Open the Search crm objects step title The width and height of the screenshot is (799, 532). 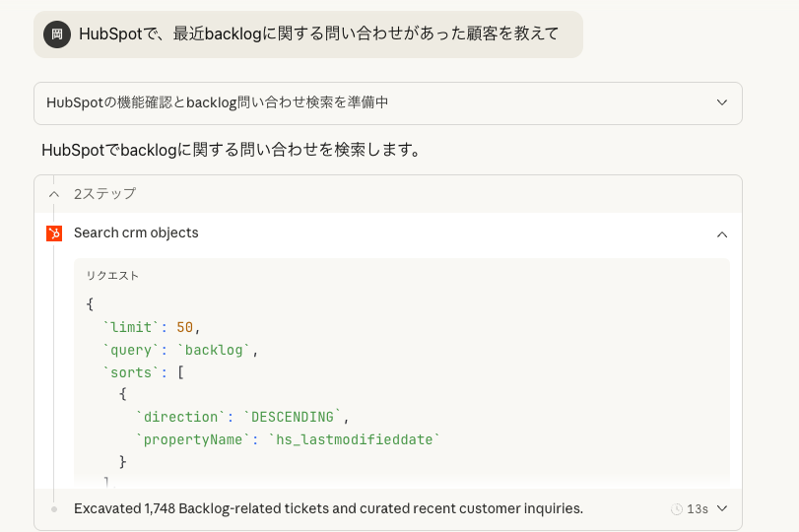136,233
